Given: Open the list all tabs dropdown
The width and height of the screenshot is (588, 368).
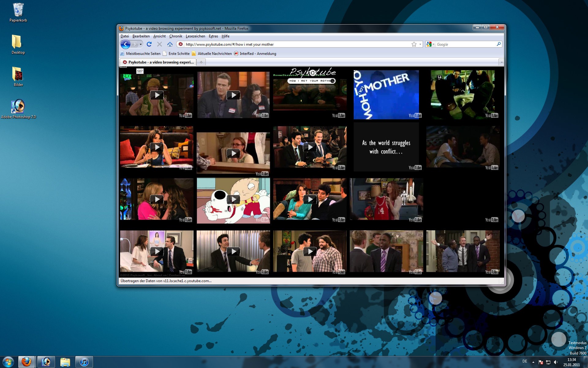Looking at the screenshot, I should (501, 62).
